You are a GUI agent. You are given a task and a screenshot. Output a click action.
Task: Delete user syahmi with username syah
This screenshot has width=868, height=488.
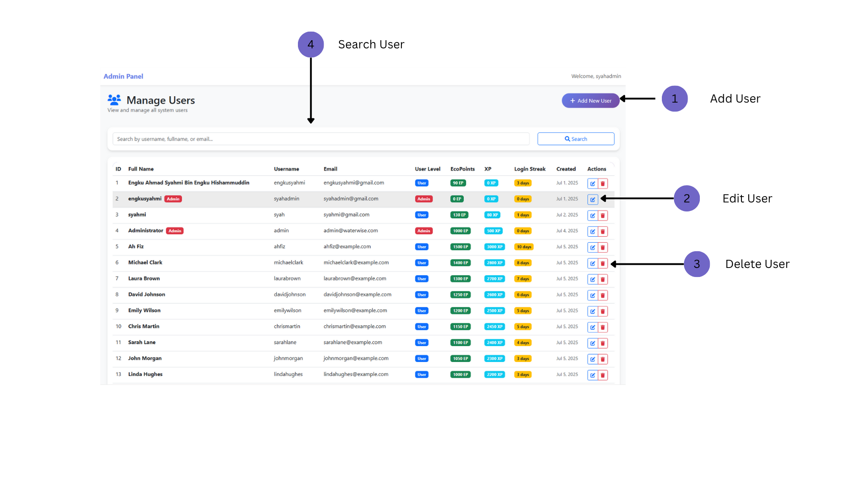coord(603,216)
